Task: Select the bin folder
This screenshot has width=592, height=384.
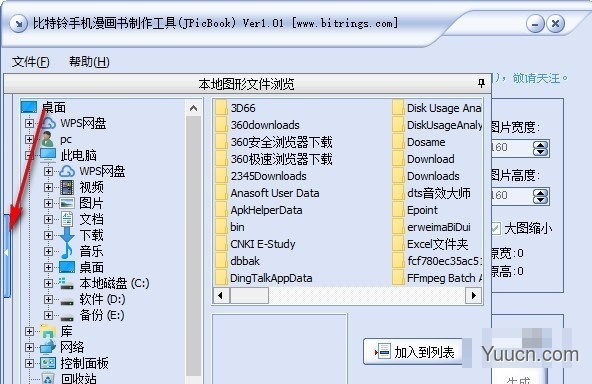Action: click(x=230, y=227)
